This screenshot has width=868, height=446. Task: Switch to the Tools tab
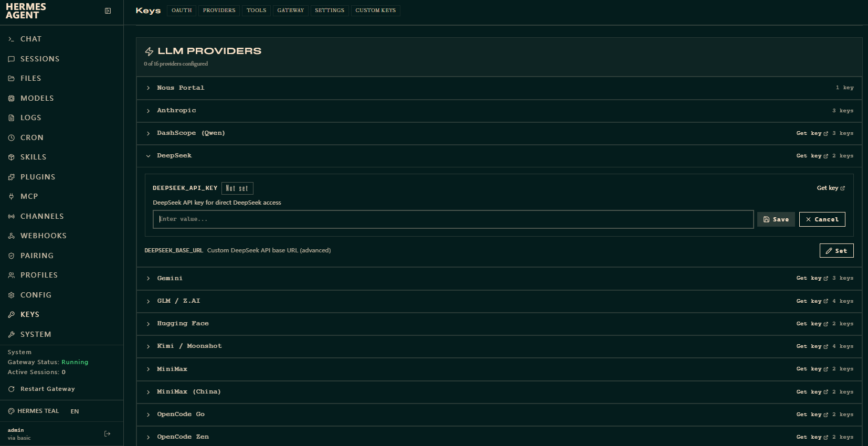(x=257, y=10)
